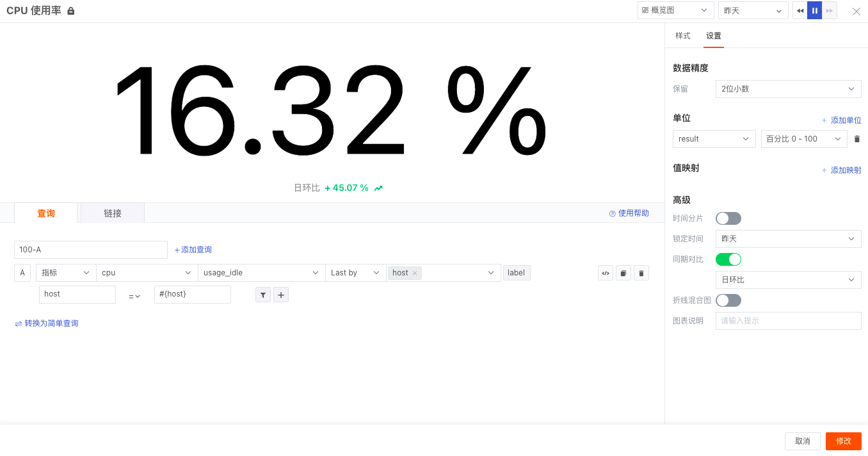The image size is (868, 456).
Task: Open the 日环比 comparison dropdown
Action: coord(789,280)
